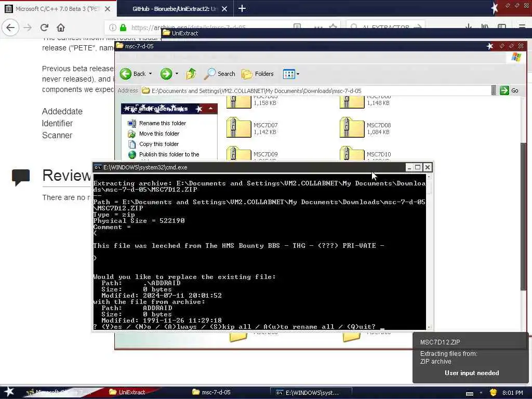Select the MSC7D09 zip file
Screen dimensions: 532x399
click(252, 153)
